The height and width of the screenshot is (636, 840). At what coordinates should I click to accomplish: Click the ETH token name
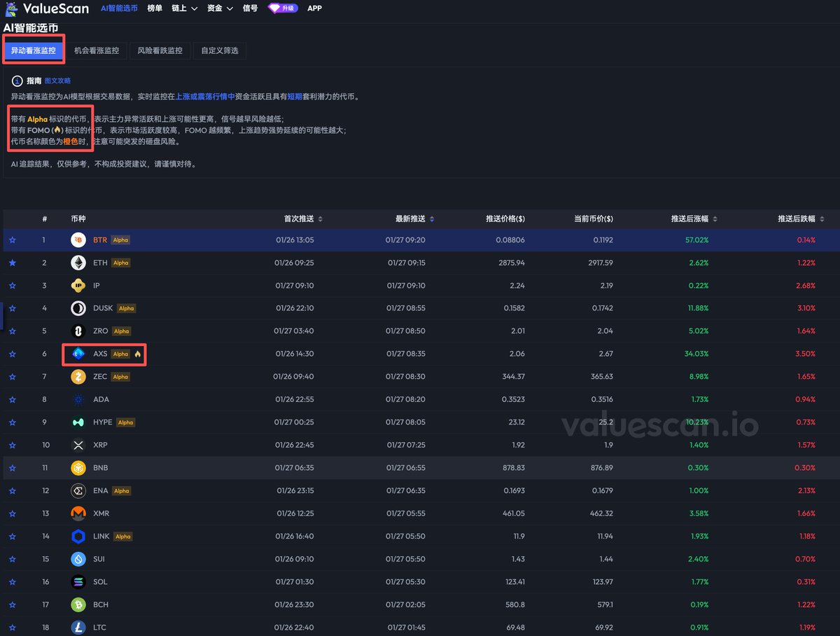pos(100,263)
